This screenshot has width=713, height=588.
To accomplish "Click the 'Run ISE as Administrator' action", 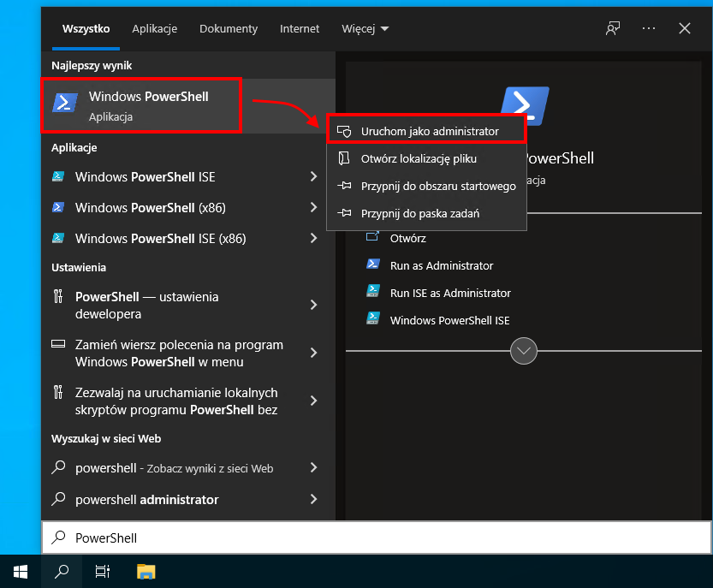I will click(450, 293).
